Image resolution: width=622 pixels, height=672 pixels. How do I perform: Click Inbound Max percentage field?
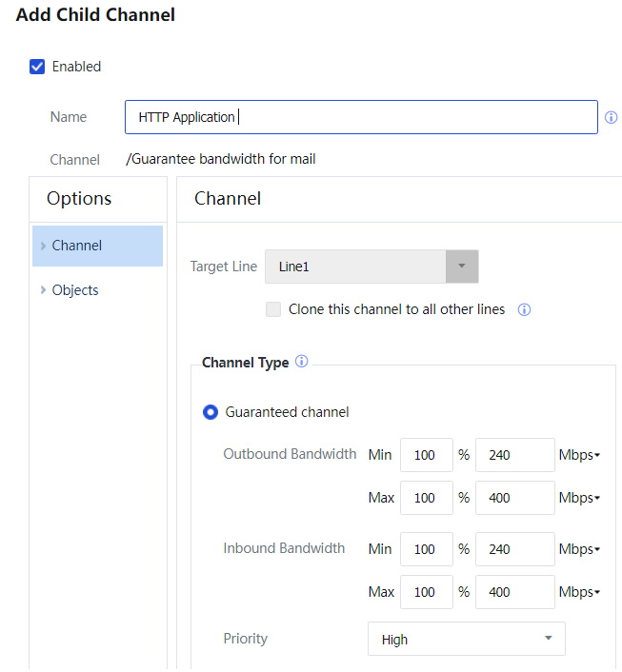pos(426,592)
